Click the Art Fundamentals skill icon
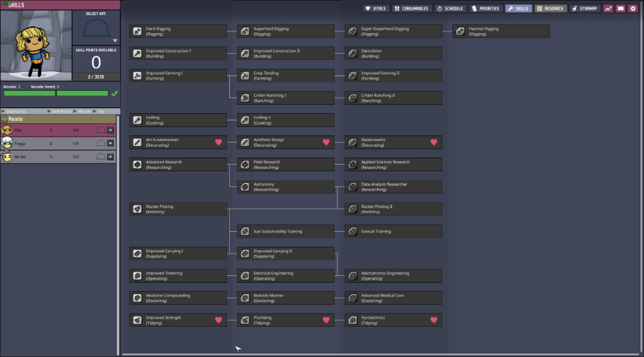This screenshot has width=644, height=357. 137,142
